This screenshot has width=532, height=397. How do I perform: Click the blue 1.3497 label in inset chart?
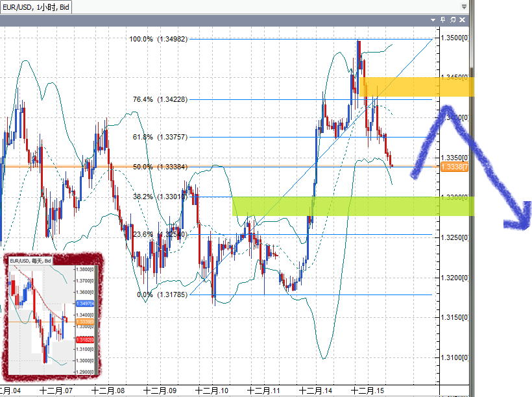(85, 304)
